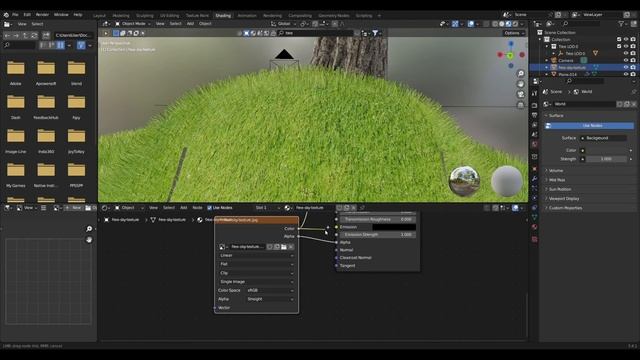Open the Slot 1 dropdown

point(268,208)
